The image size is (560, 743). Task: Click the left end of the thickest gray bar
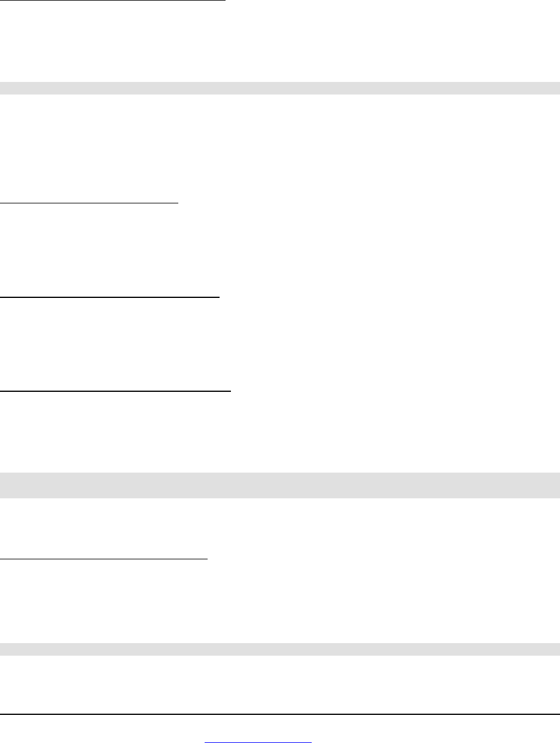pyautogui.click(x=2, y=485)
